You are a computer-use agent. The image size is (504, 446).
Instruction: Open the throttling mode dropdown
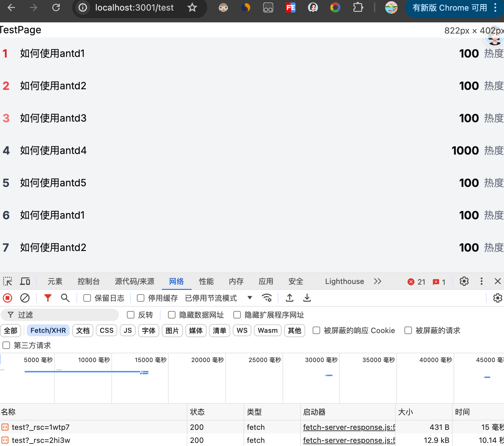[x=250, y=298]
